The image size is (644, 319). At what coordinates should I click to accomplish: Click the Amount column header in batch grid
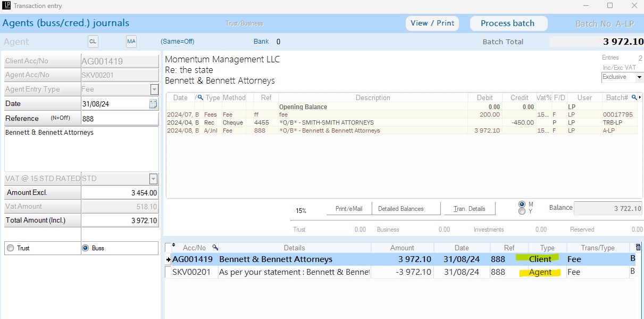[402, 248]
